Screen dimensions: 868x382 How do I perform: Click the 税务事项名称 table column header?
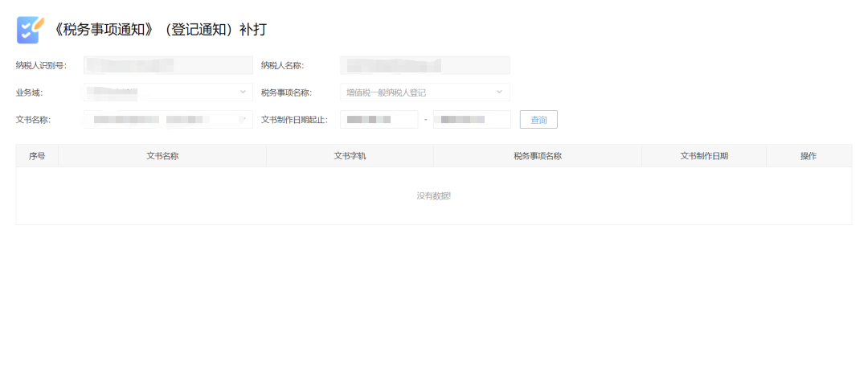coord(538,156)
